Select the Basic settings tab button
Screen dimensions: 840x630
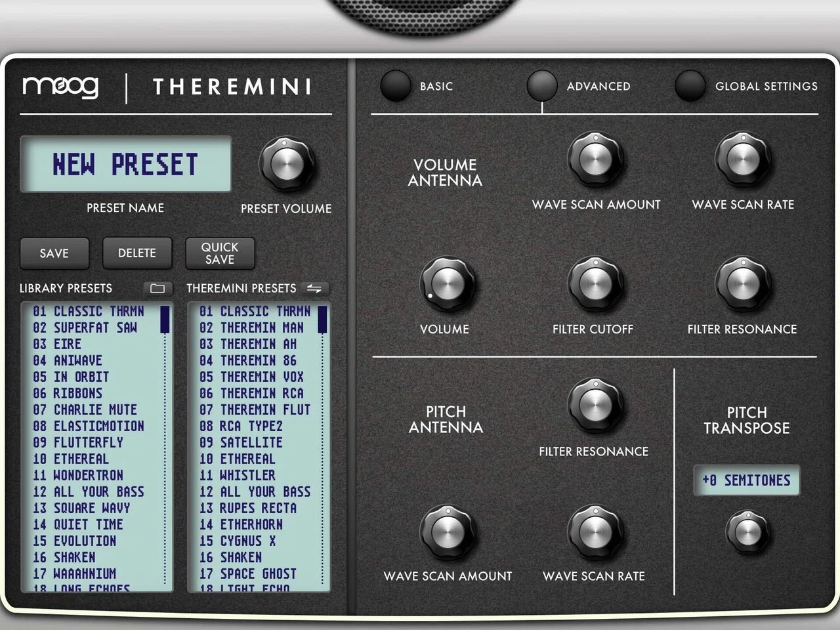[x=395, y=86]
